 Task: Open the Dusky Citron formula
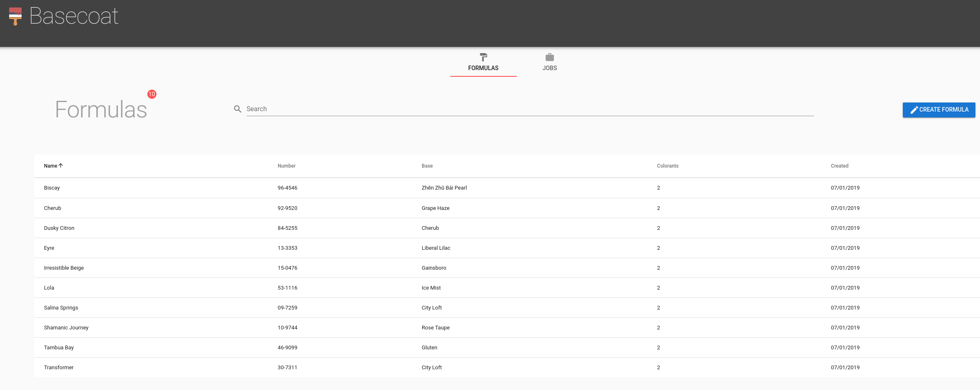59,228
